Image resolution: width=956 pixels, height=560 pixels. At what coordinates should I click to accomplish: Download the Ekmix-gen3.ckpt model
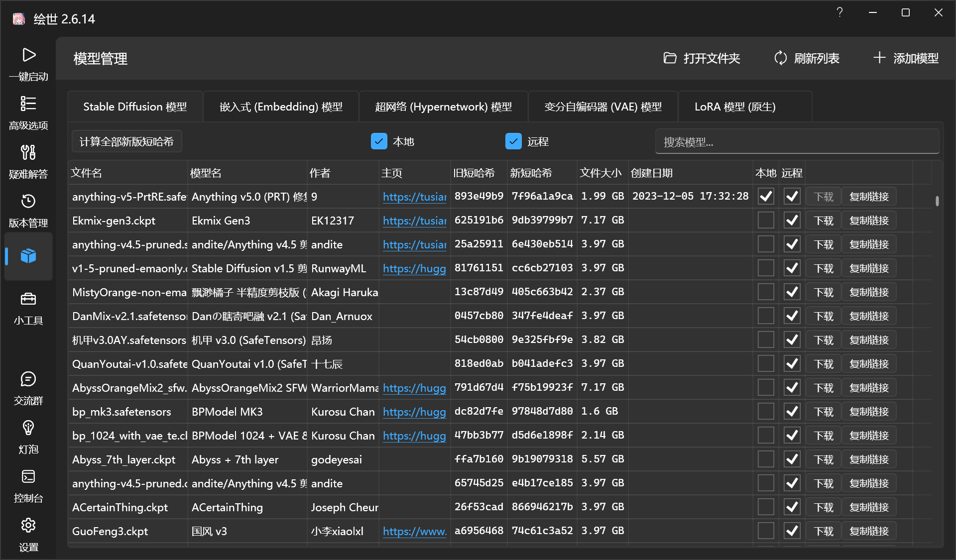(824, 221)
